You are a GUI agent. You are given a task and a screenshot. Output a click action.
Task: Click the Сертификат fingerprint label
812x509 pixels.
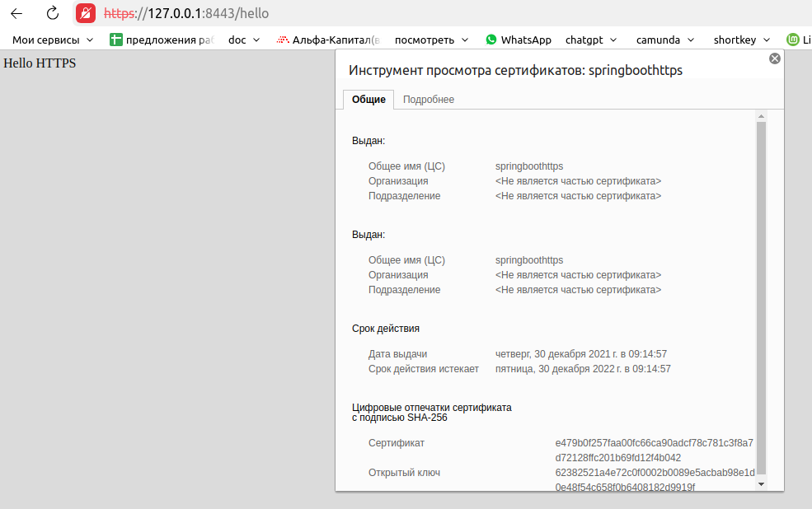click(x=397, y=443)
